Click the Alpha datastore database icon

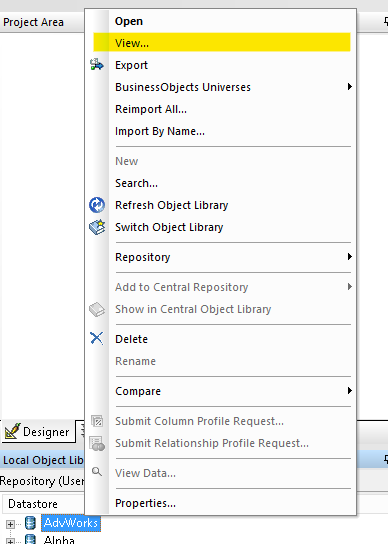[x=31, y=539]
